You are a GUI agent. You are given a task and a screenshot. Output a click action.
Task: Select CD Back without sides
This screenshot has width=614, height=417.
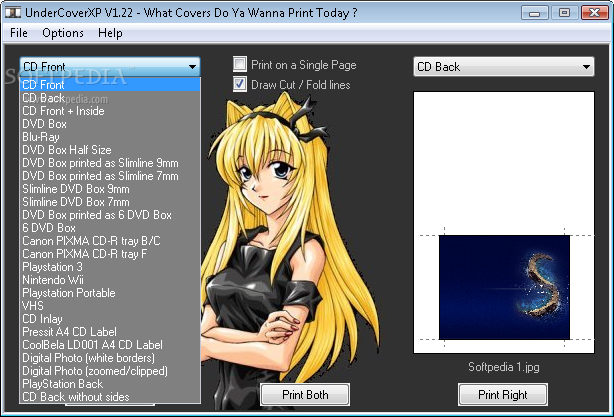tap(110, 397)
